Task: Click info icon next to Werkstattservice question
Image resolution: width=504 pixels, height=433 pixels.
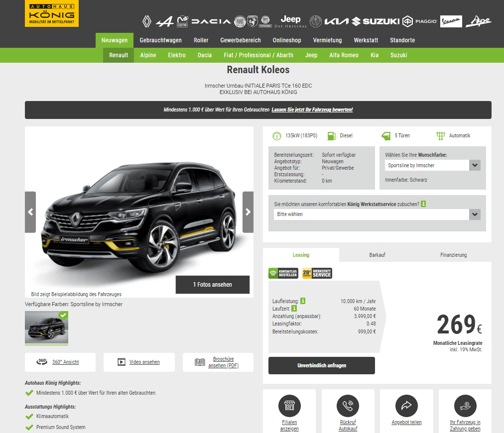Action: pyautogui.click(x=423, y=204)
